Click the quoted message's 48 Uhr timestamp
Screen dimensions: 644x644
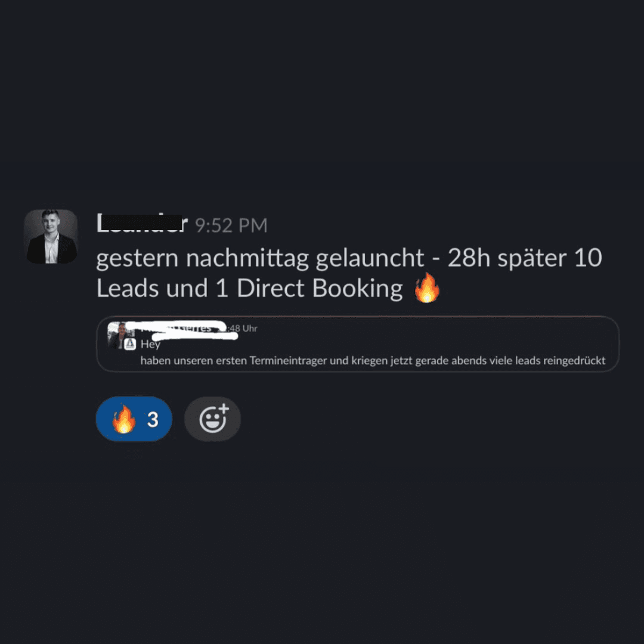point(243,328)
